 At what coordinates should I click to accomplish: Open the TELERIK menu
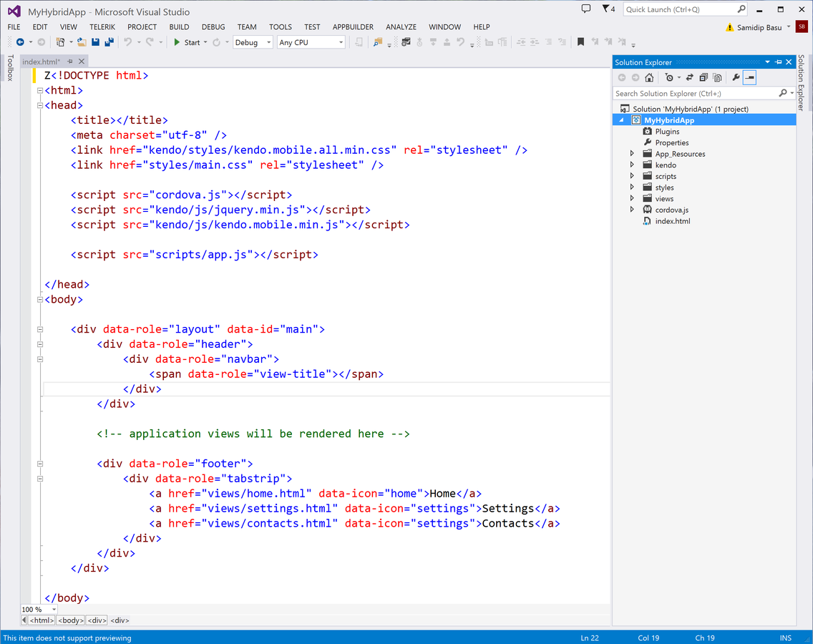click(x=102, y=27)
